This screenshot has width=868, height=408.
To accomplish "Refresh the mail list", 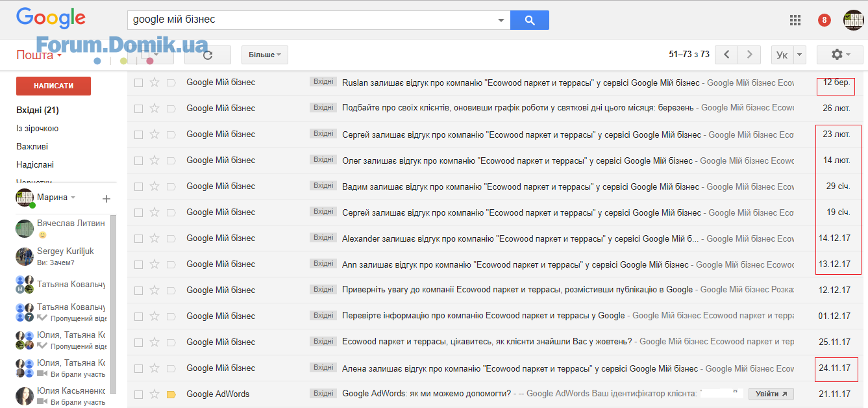I will click(x=208, y=55).
